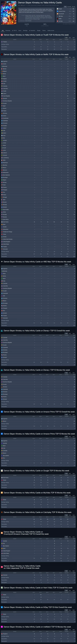Open the Google row in the platform list
77x644 pixels.
(66, 9)
